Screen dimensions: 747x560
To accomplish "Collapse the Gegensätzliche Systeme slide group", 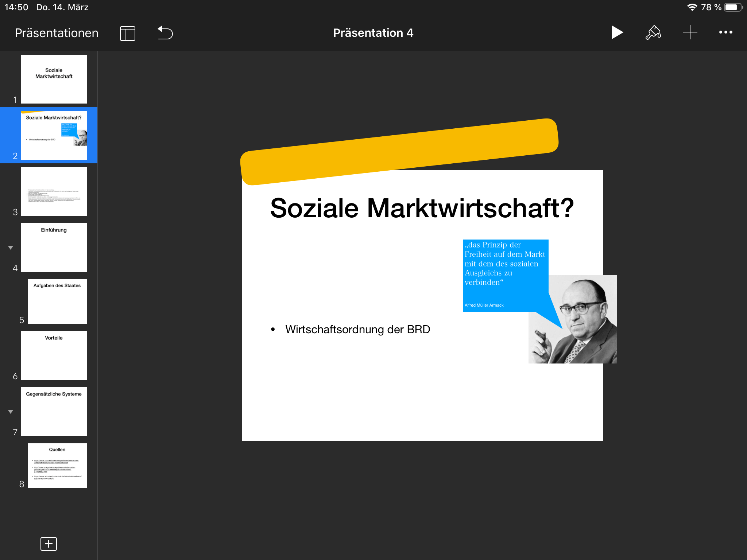I will click(x=11, y=412).
